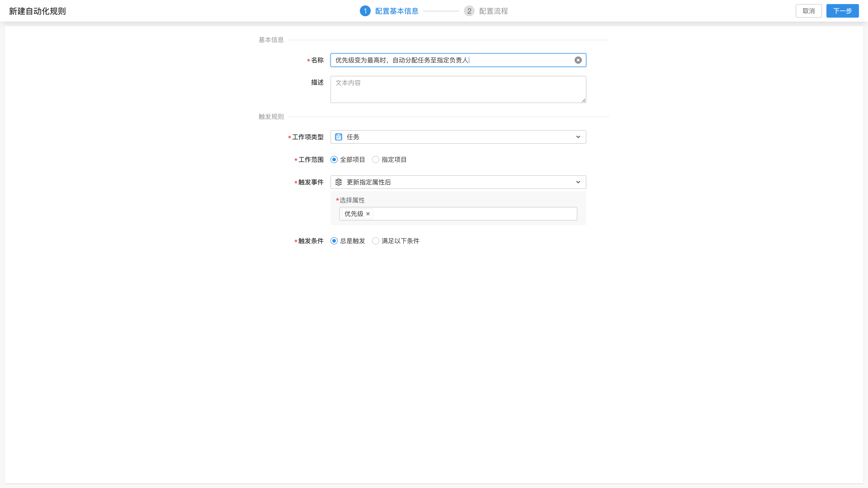
Task: Click the 触发规则 section heading
Action: pos(271,117)
